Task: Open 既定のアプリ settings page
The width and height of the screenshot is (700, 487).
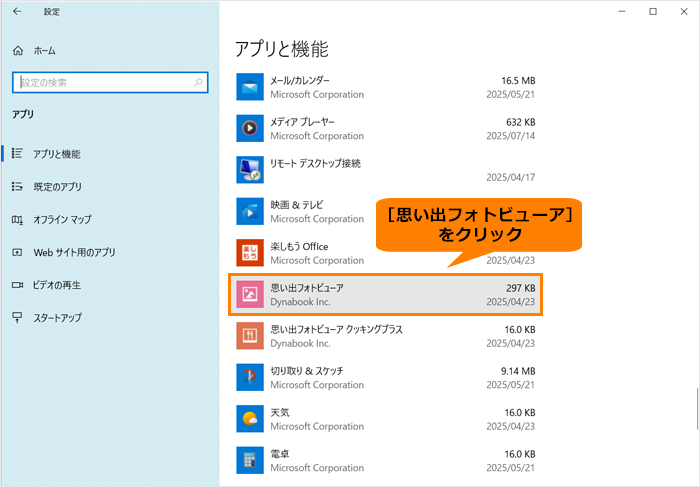Action: coord(58,187)
